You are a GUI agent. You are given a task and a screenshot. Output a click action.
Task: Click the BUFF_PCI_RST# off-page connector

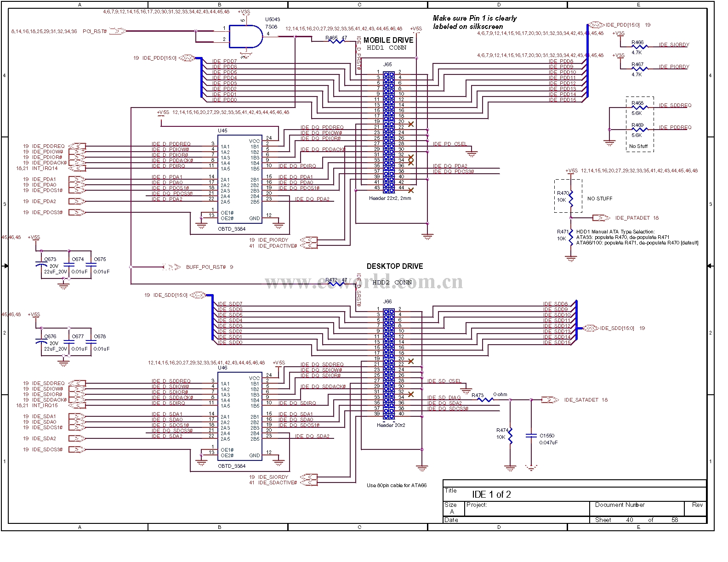pos(172,267)
